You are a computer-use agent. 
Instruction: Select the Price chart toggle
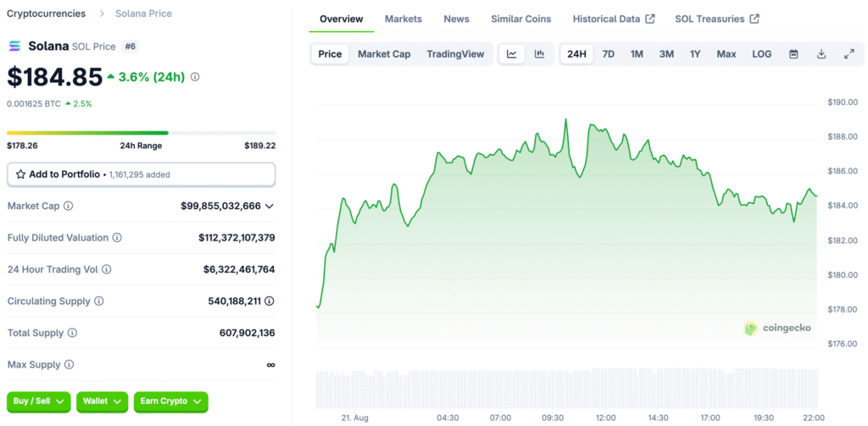(330, 54)
